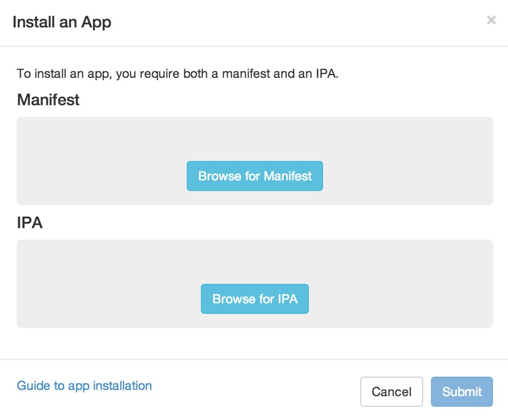Click empty space above the Browse for Manifest button
Viewport: 508px width, 420px height.
click(x=255, y=138)
